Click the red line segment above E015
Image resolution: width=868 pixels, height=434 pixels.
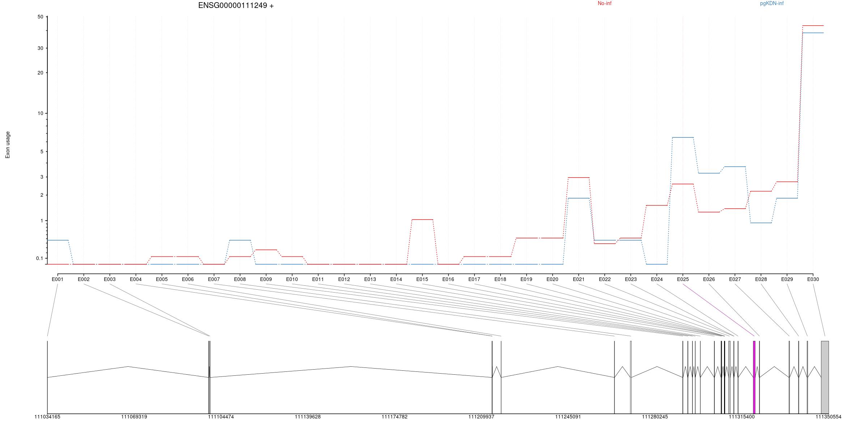point(422,220)
